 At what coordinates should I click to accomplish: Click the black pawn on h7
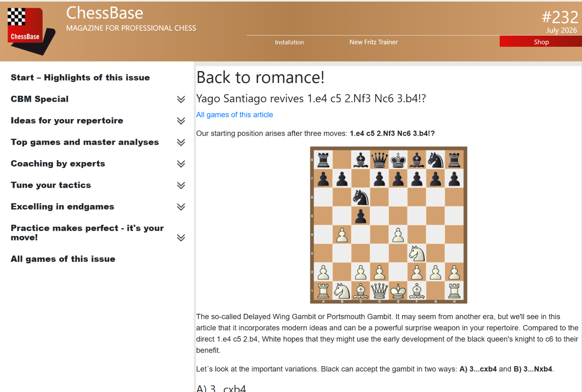coord(454,178)
